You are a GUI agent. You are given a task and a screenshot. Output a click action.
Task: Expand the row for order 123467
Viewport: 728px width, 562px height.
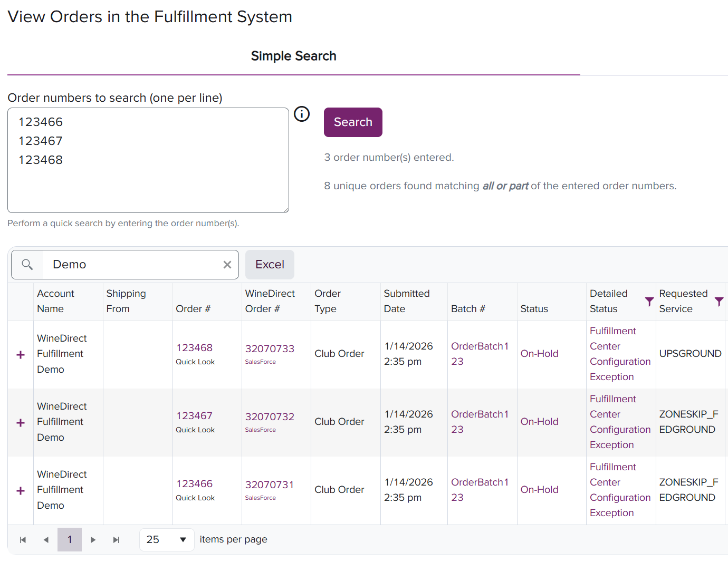click(21, 423)
